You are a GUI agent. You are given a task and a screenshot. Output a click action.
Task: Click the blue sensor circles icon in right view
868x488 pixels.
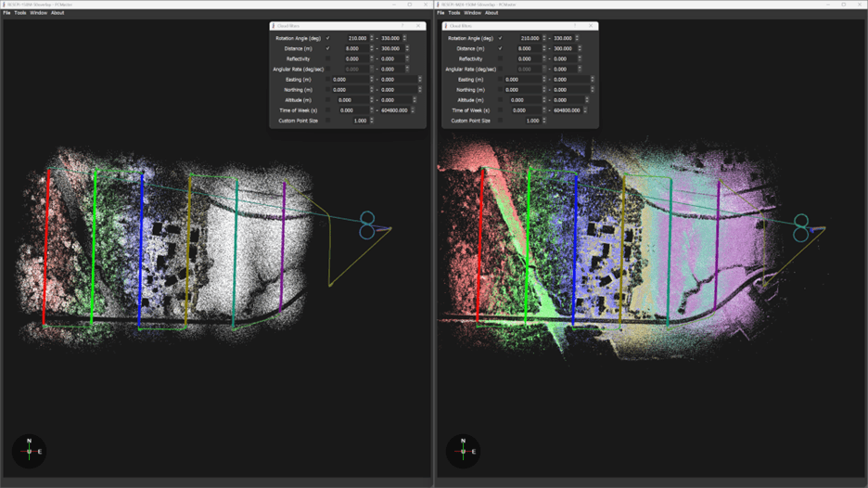[x=801, y=226]
